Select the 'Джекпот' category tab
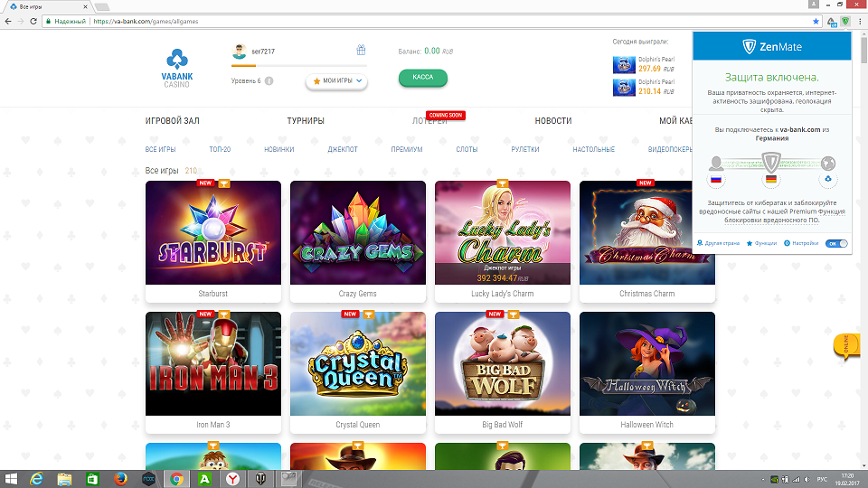This screenshot has height=488, width=868. [343, 149]
